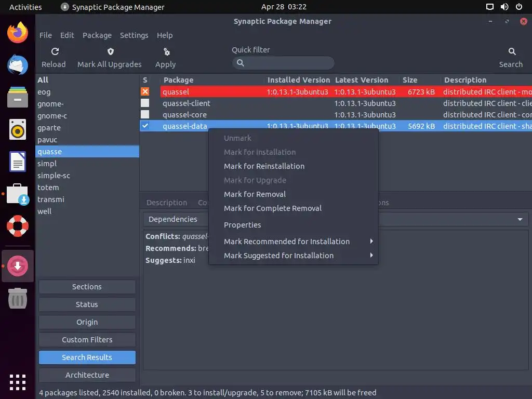Open Properties from context menu
The height and width of the screenshot is (399, 532).
click(242, 225)
